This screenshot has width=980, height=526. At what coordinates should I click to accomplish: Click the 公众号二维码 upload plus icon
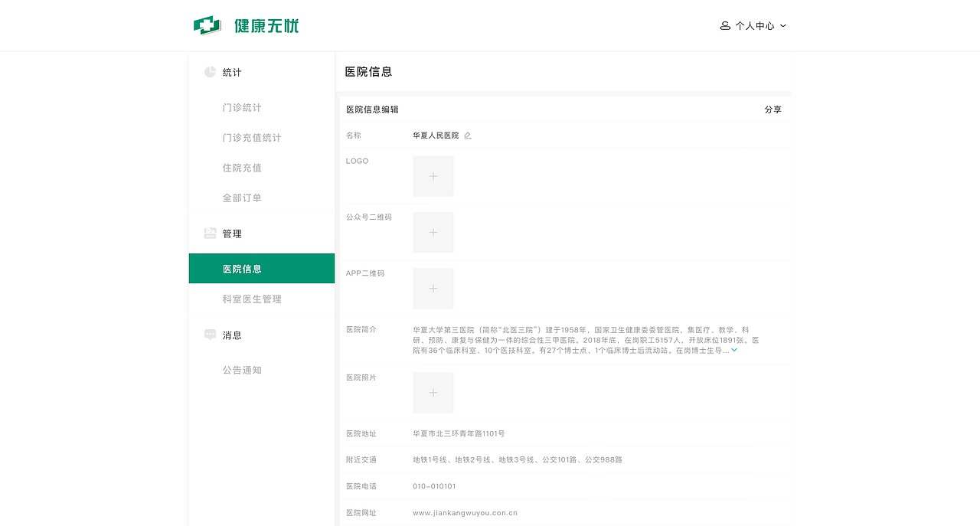pos(433,232)
